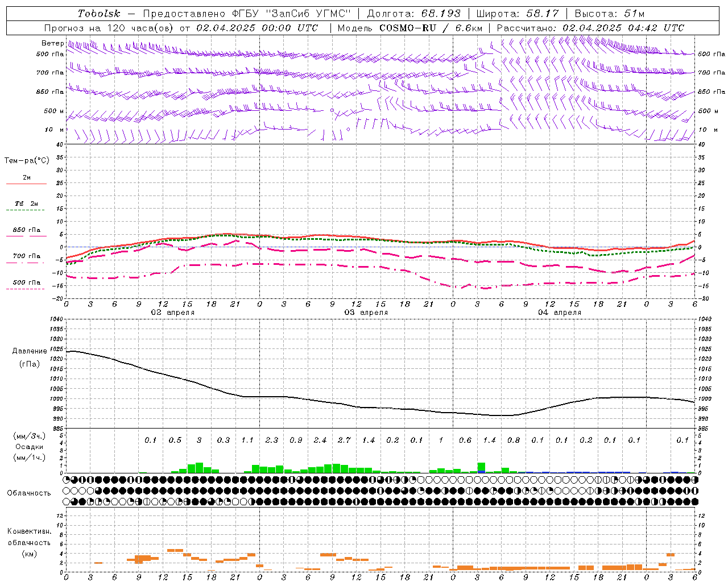The height and width of the screenshot is (582, 728).
Task: Click the station name "Tobolsk" in header
Action: tap(99, 14)
